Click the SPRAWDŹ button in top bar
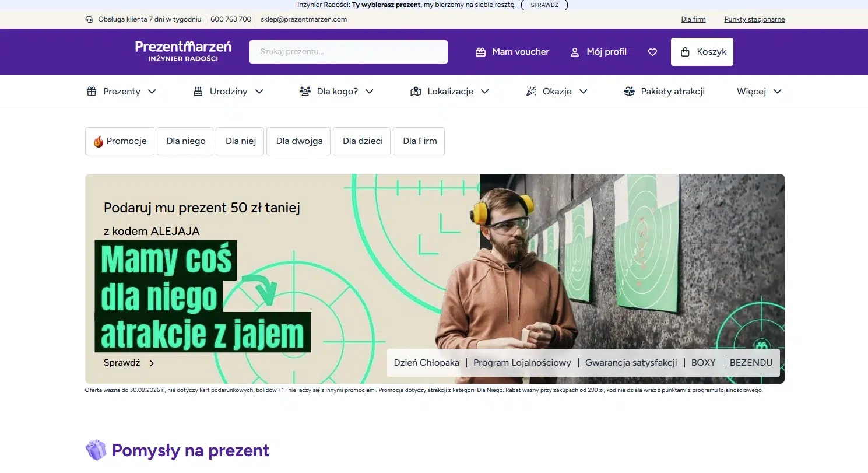 pyautogui.click(x=544, y=5)
